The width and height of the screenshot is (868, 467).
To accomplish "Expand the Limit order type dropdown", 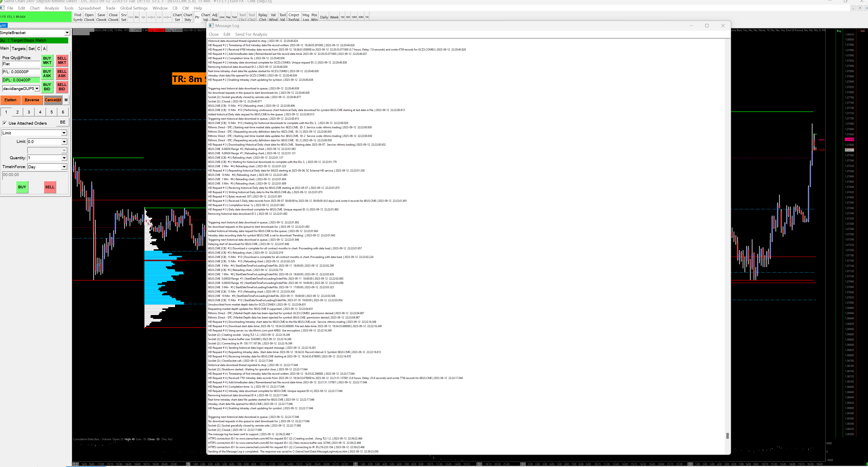I will point(64,133).
